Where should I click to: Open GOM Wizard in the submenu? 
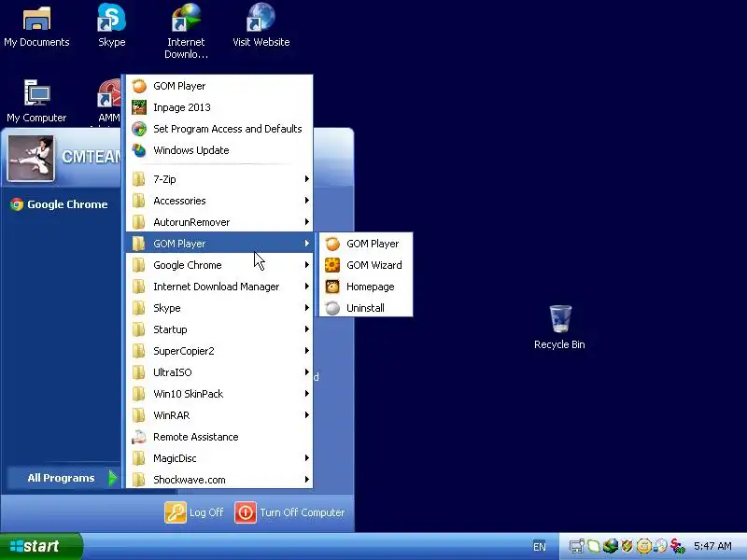tap(365, 265)
